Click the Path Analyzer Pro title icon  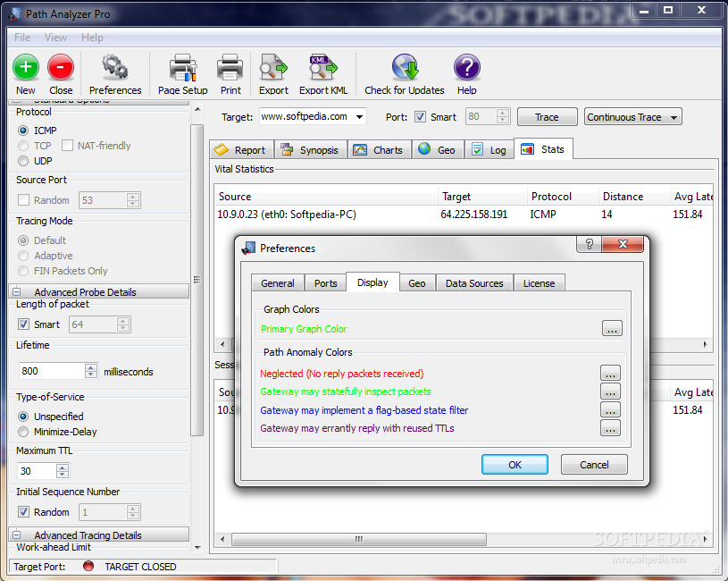[15, 14]
